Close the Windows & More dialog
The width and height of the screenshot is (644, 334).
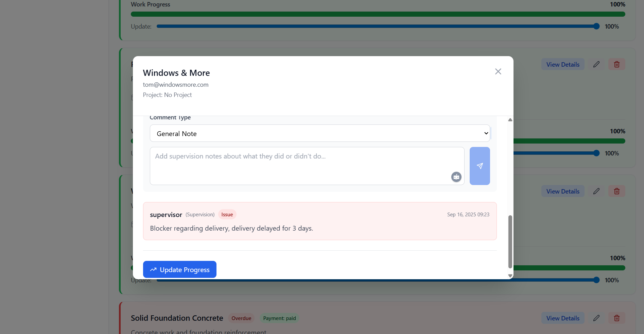pyautogui.click(x=498, y=71)
